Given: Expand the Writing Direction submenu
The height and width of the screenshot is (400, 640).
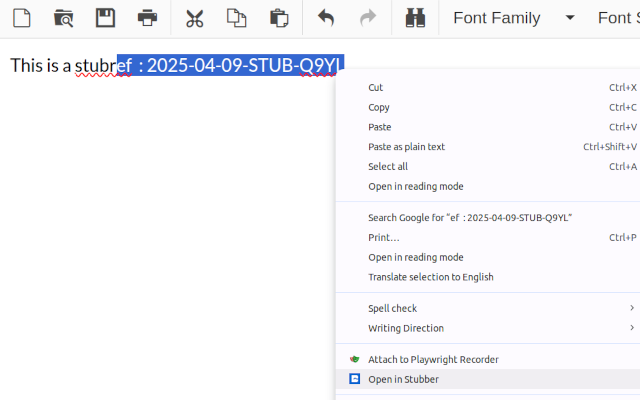Looking at the screenshot, I should (x=488, y=328).
